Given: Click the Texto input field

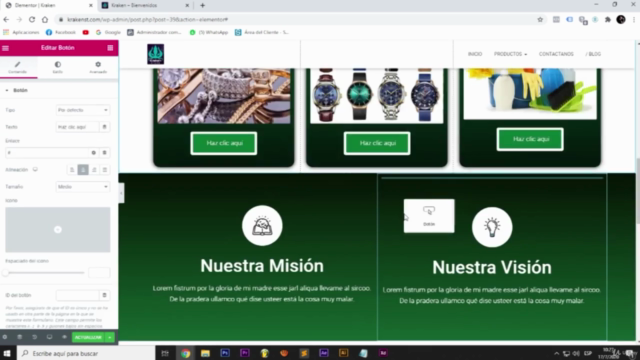Looking at the screenshot, I should tap(77, 127).
